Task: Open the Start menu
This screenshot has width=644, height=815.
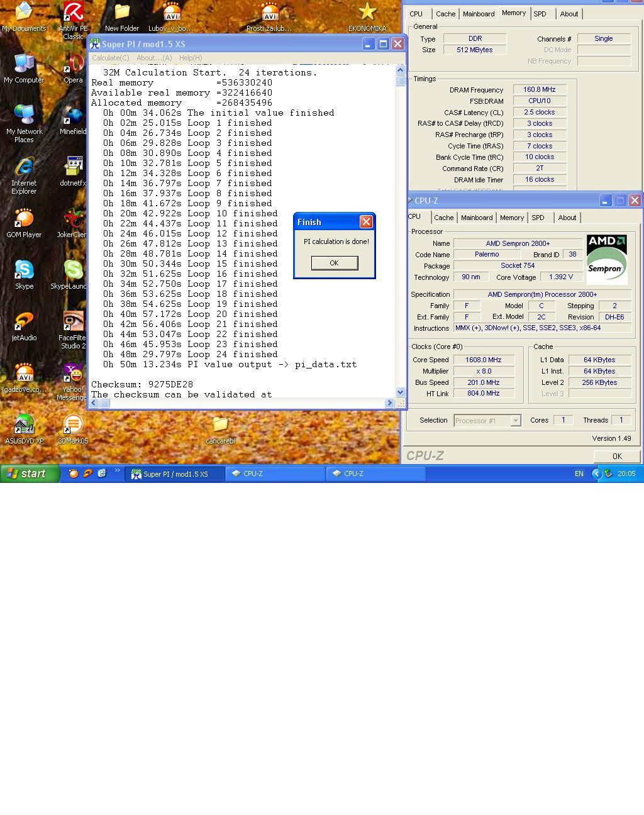Action: point(30,474)
